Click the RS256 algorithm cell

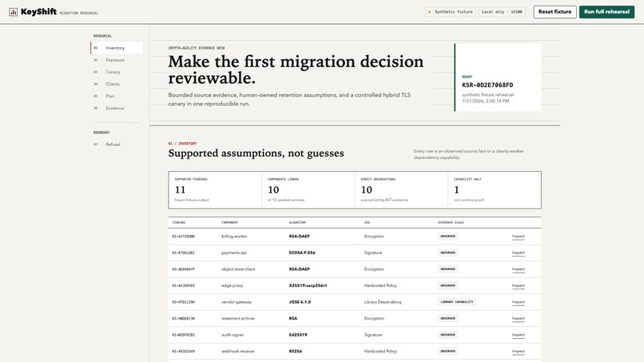296,352
